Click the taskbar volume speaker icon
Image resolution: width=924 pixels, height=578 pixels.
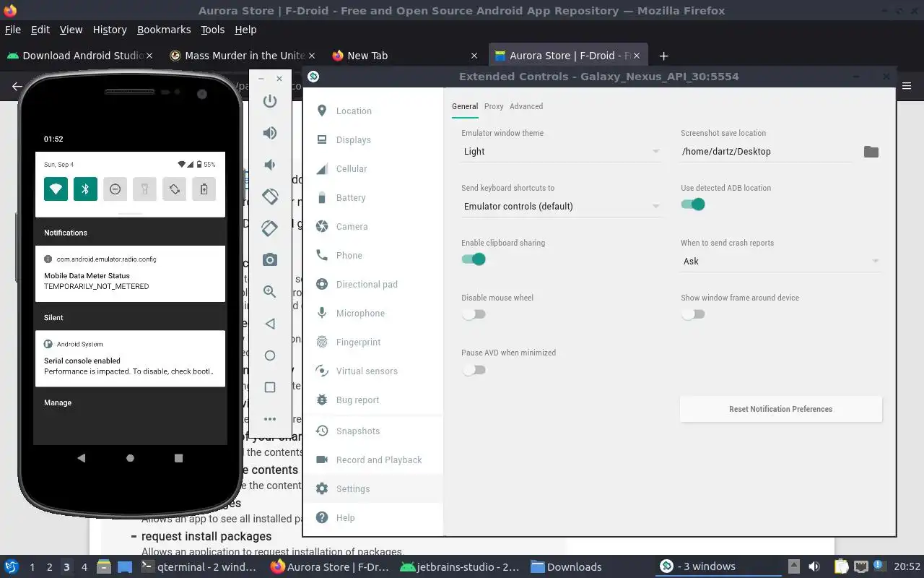[814, 567]
